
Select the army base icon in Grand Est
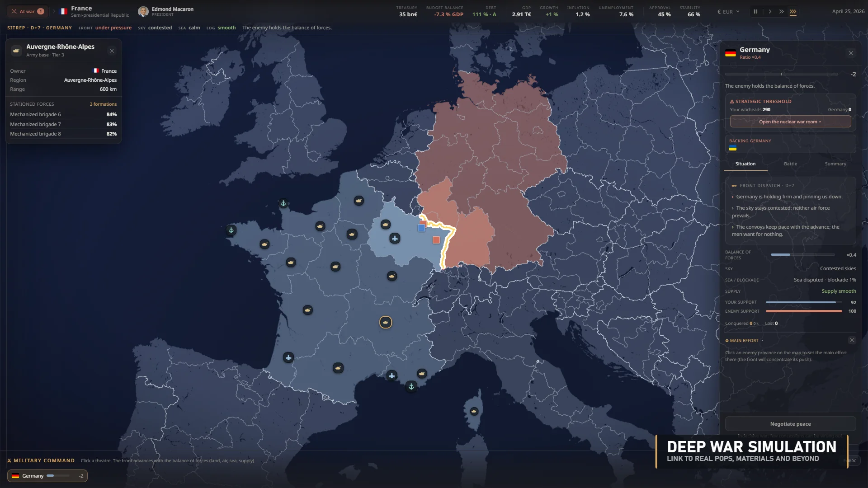(x=386, y=224)
